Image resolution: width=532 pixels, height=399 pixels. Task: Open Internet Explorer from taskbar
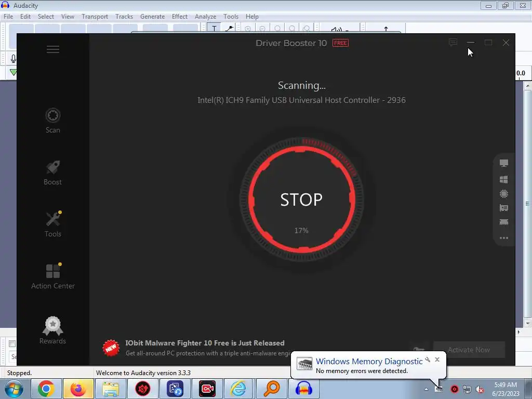(x=239, y=389)
